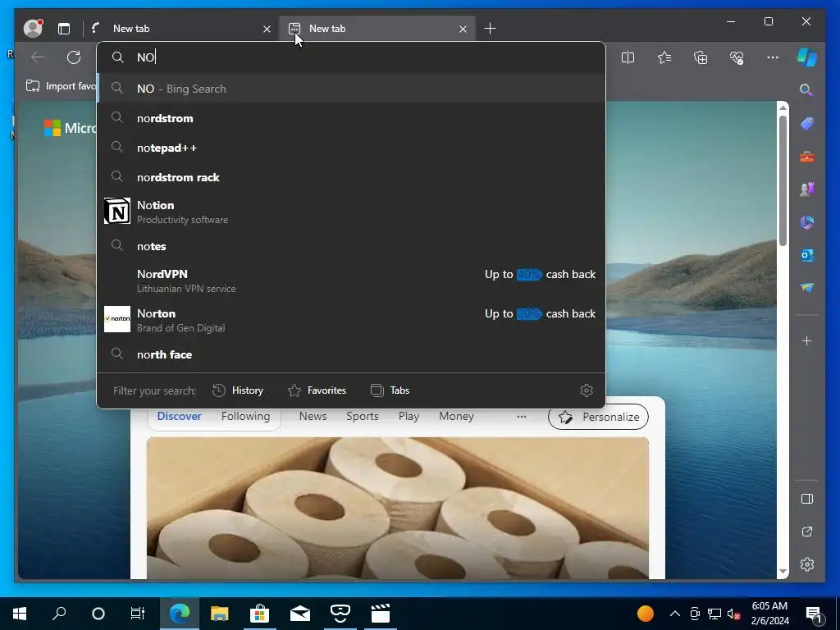Open the Money feed category
Screen dimensions: 840x630
tap(456, 416)
